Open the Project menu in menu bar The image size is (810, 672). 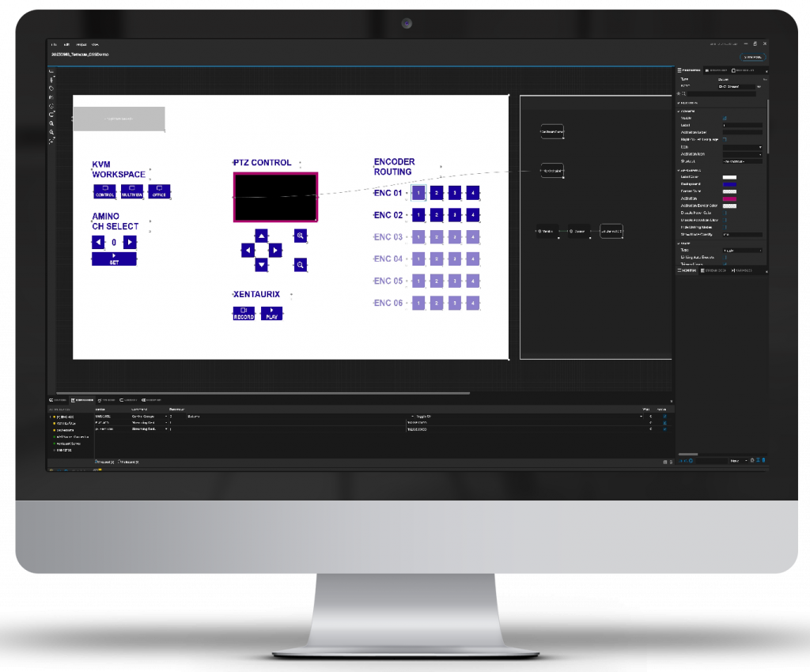pos(81,43)
